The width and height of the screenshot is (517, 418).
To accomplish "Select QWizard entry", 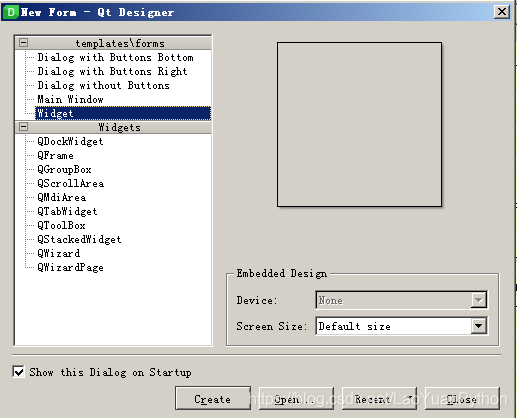I will 58,253.
